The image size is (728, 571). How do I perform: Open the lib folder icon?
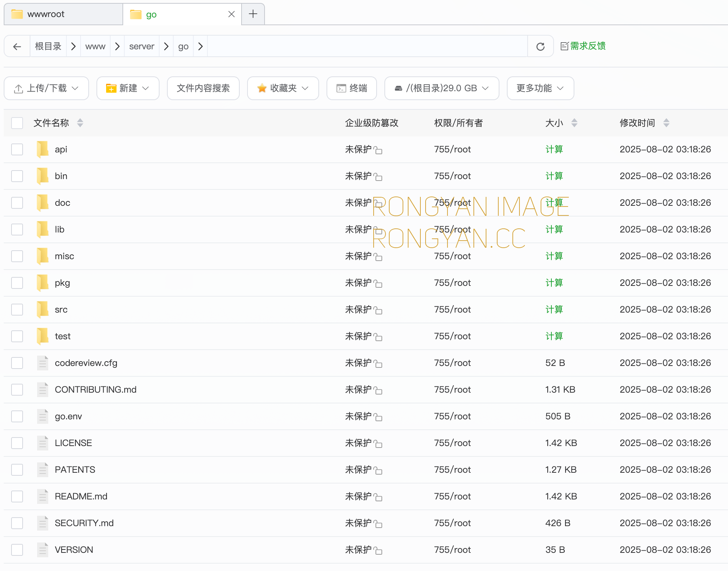(x=43, y=230)
